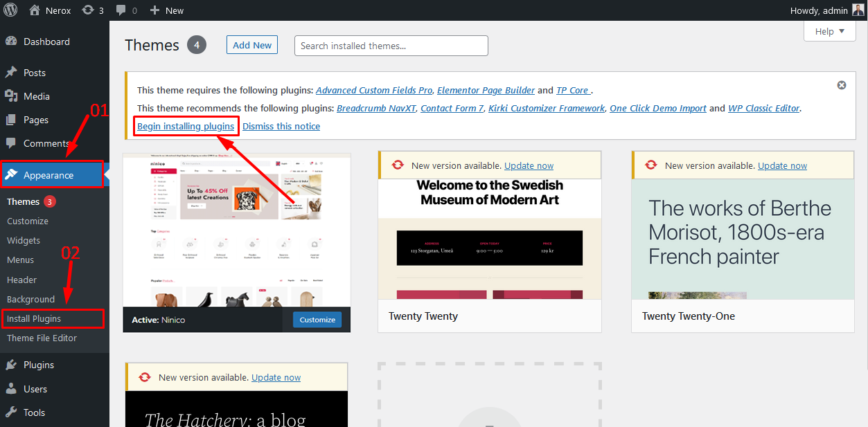
Task: Click Update now on Twenty Twenty
Action: pos(529,165)
